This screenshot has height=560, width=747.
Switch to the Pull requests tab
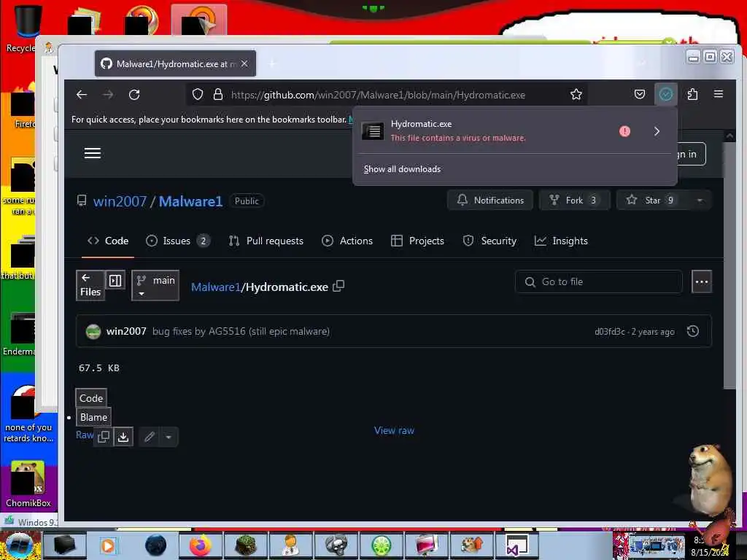[266, 241]
